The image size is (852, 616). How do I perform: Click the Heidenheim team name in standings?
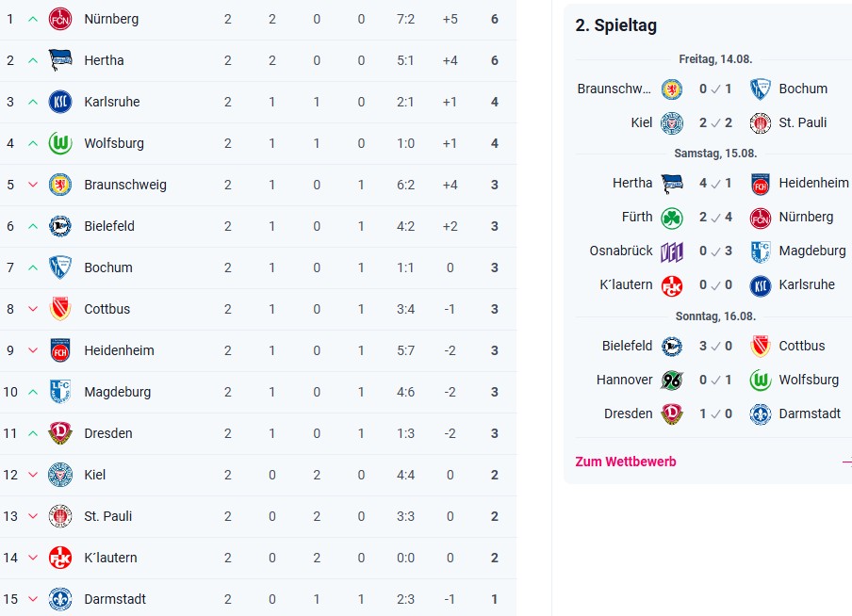point(119,351)
